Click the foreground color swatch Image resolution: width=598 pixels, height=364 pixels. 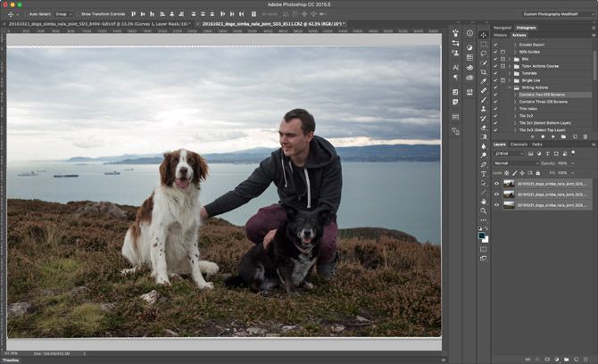click(x=481, y=236)
